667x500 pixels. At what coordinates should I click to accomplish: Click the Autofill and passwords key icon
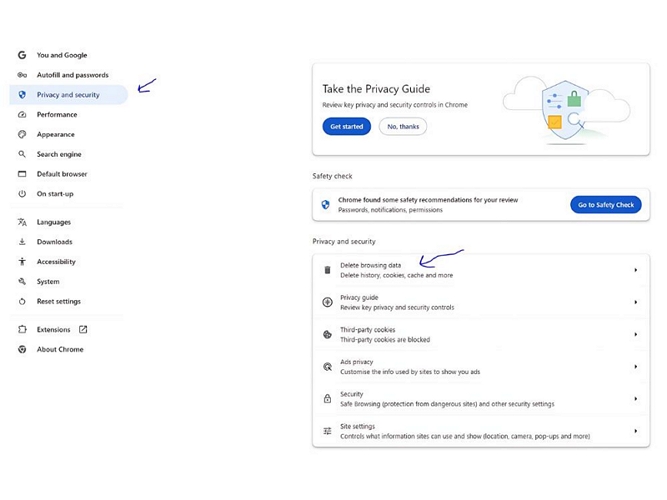pyautogui.click(x=22, y=75)
